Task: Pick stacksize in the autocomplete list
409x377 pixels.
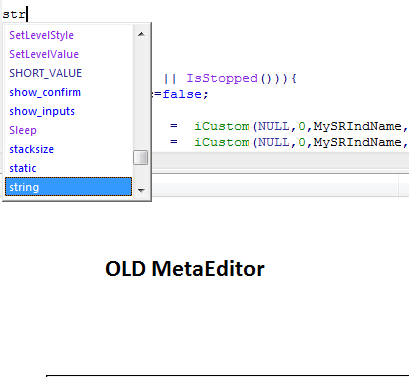Action: coord(68,149)
